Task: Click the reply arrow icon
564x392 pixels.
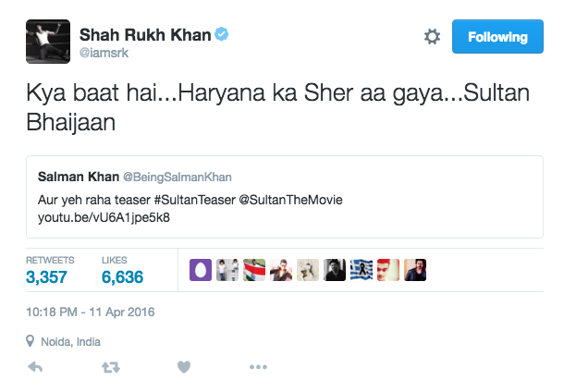Action: tap(36, 367)
